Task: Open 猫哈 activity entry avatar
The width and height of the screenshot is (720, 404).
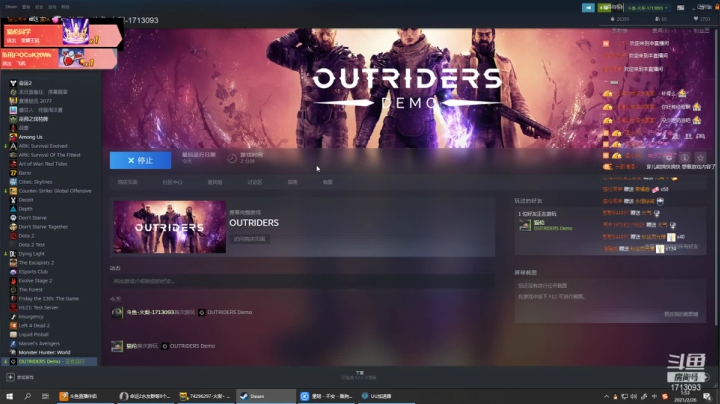Action: [x=117, y=346]
